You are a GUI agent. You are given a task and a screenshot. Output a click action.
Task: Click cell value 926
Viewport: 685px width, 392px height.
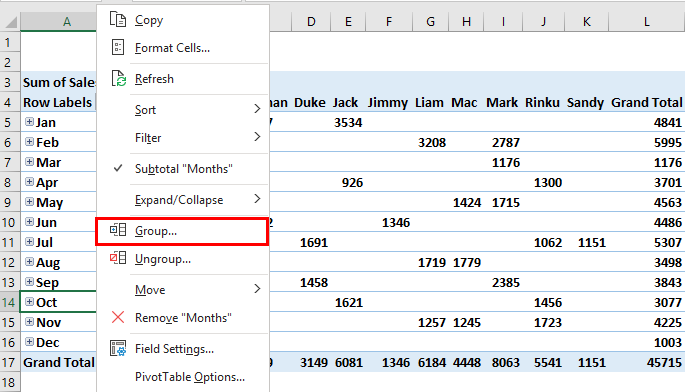click(352, 183)
